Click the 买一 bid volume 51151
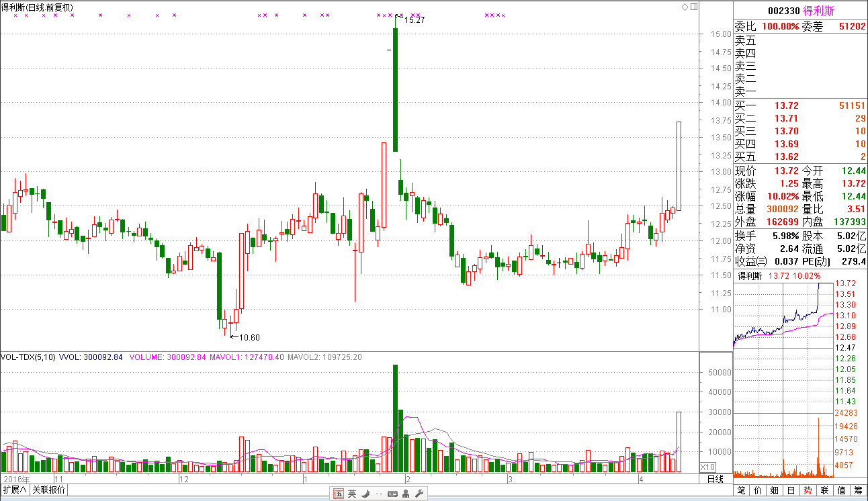The height and width of the screenshot is (501, 868). (853, 105)
